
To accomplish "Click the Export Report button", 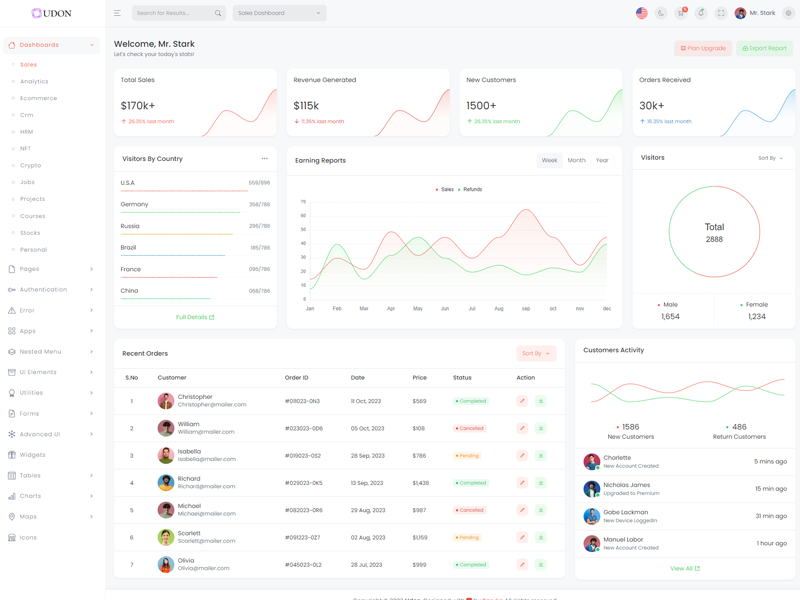I will coord(764,48).
